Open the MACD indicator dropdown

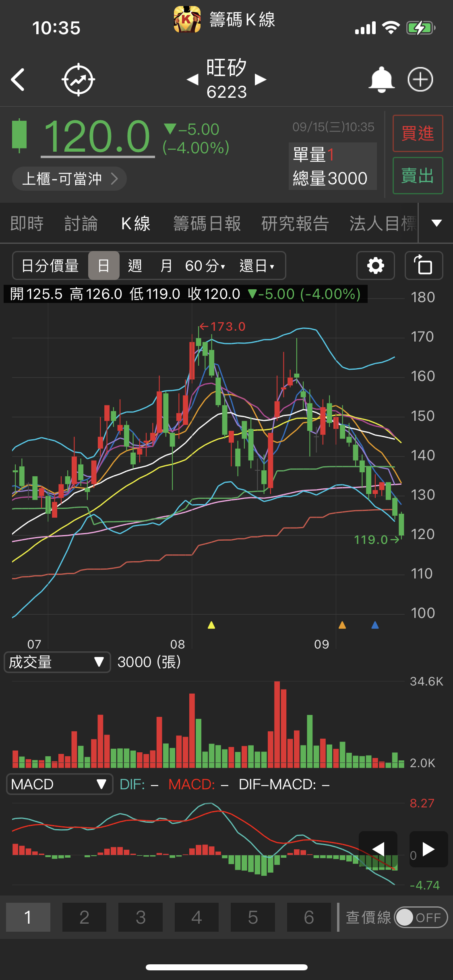60,784
